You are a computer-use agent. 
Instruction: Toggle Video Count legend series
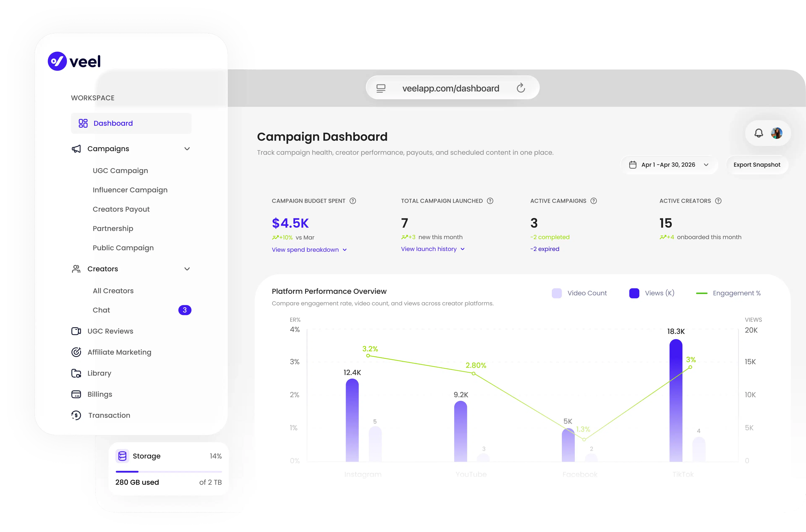click(579, 293)
